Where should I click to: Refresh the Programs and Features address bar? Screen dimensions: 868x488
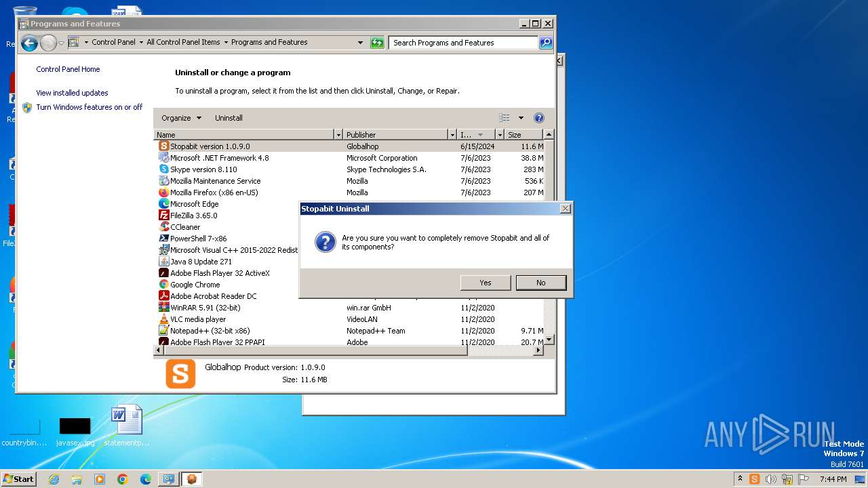[x=377, y=43]
